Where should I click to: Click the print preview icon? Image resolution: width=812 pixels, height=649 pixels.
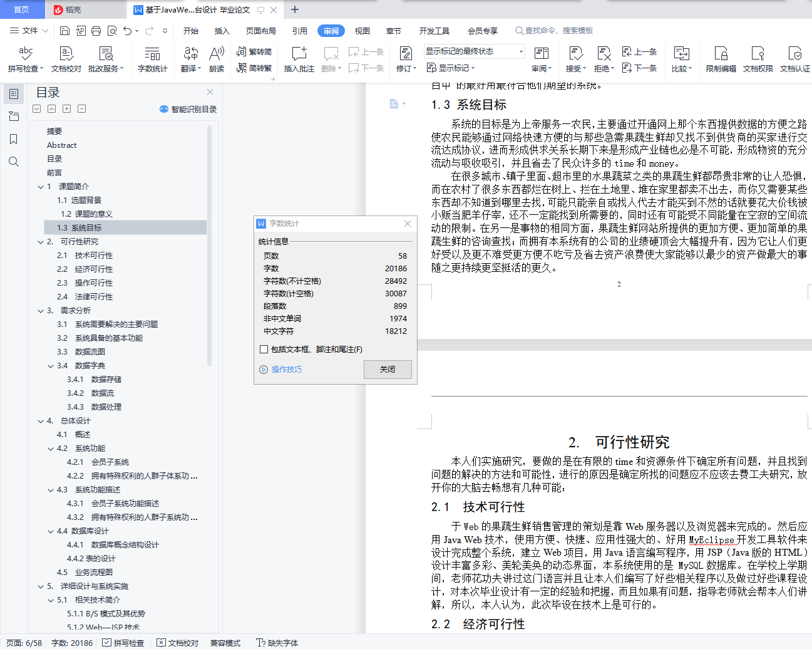pos(112,31)
